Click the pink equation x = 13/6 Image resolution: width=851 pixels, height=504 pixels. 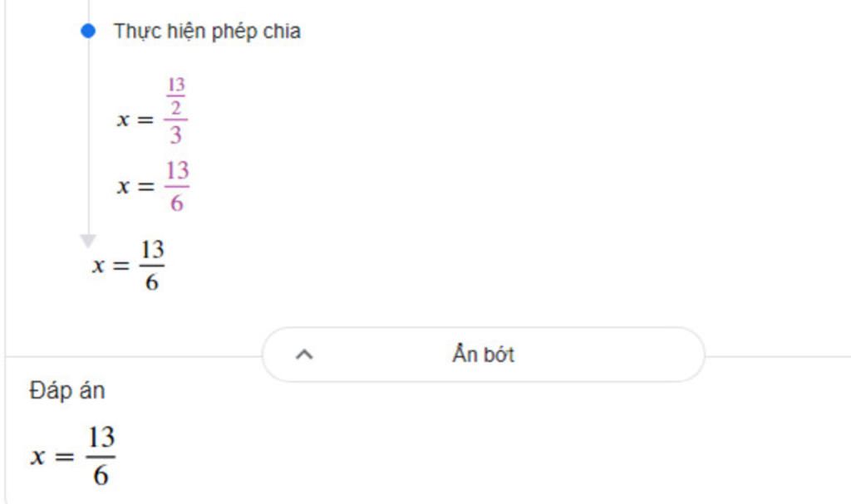point(153,187)
